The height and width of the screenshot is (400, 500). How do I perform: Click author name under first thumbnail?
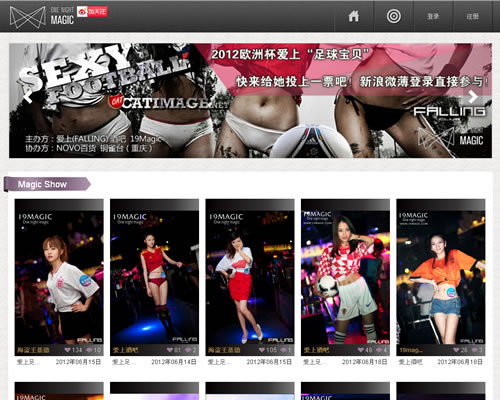tap(33, 350)
